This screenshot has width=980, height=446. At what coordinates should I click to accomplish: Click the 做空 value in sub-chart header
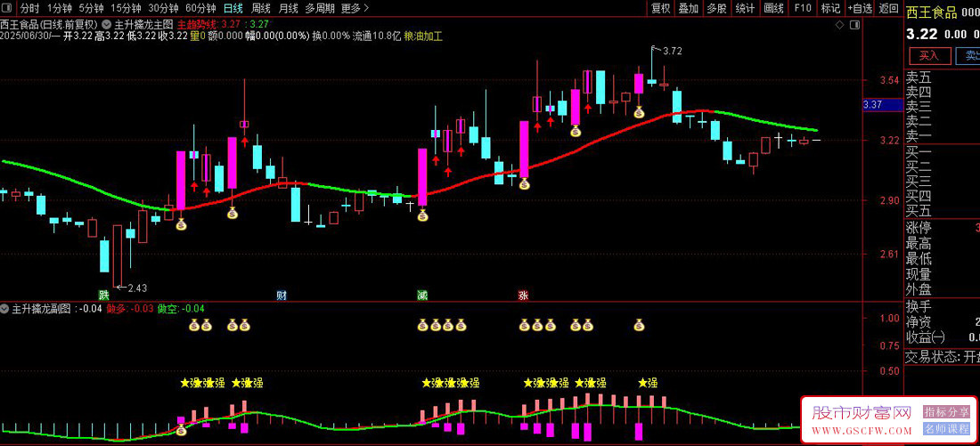pyautogui.click(x=181, y=309)
